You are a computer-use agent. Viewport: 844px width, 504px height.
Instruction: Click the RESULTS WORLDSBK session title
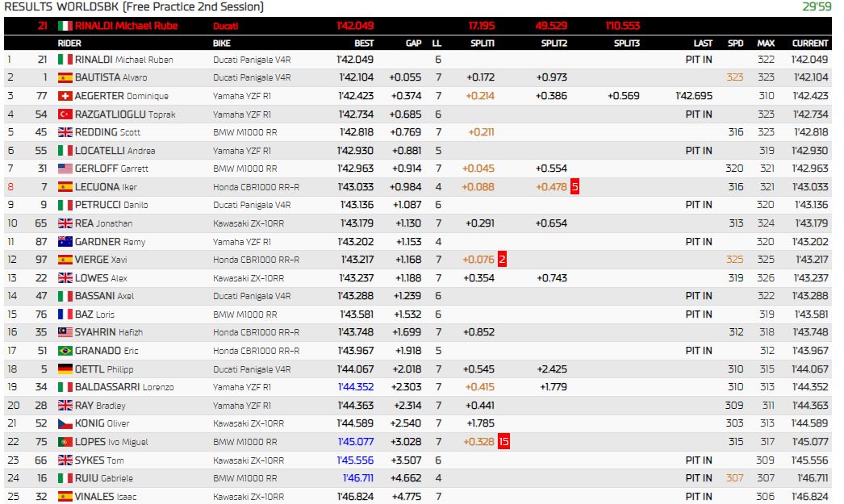tap(134, 7)
